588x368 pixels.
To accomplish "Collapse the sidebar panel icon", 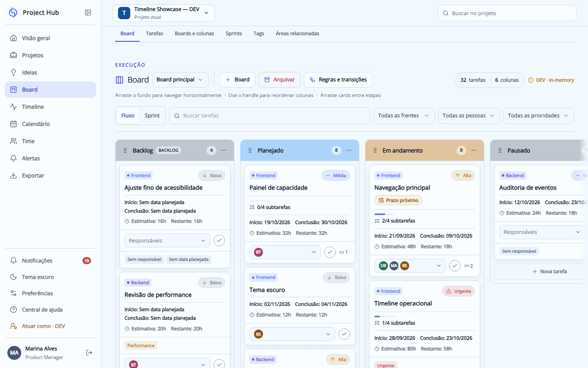I will tap(88, 13).
